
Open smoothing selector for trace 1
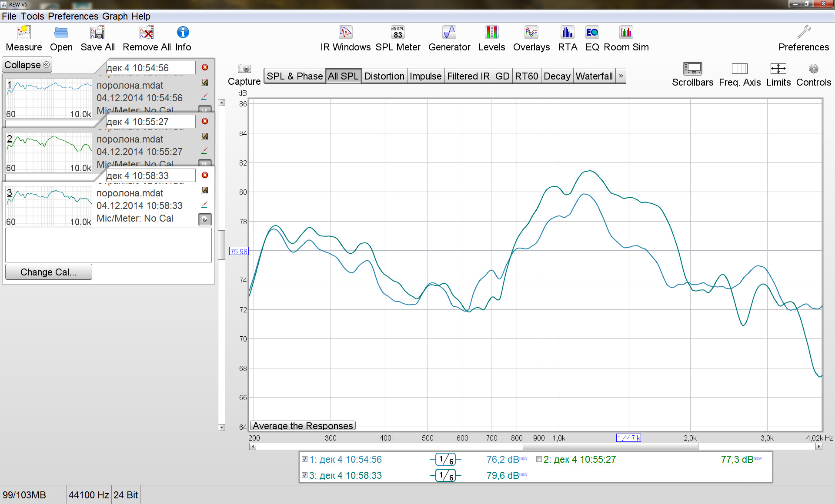click(445, 459)
